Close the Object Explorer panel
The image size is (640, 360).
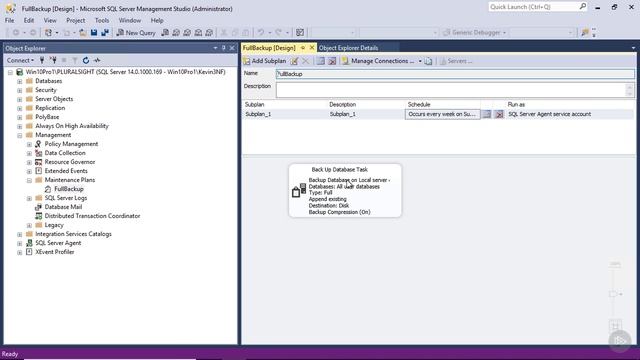[x=232, y=48]
